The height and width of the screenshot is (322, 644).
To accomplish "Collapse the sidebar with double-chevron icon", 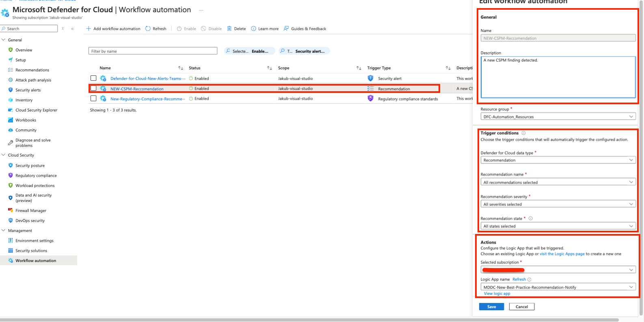I will pos(72,29).
